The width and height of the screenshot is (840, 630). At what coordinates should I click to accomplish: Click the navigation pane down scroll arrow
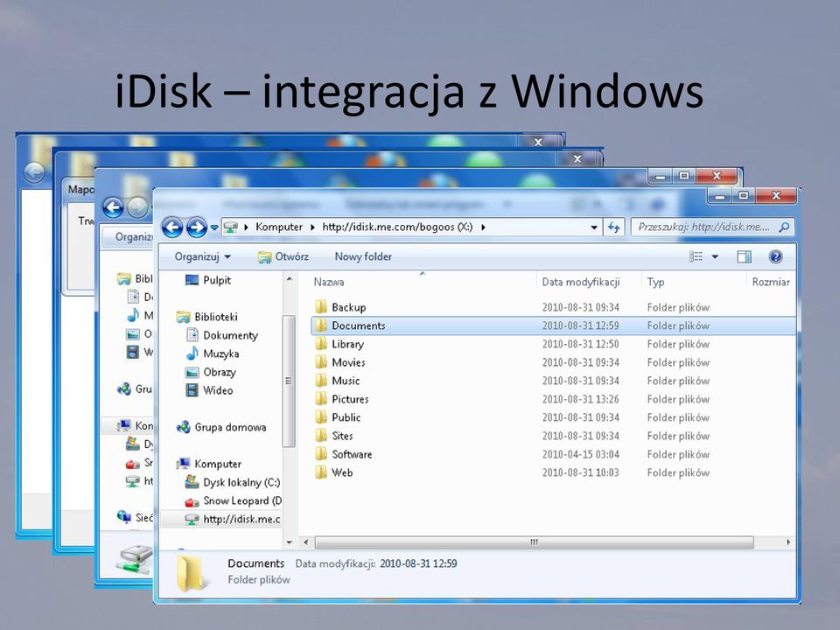[290, 542]
